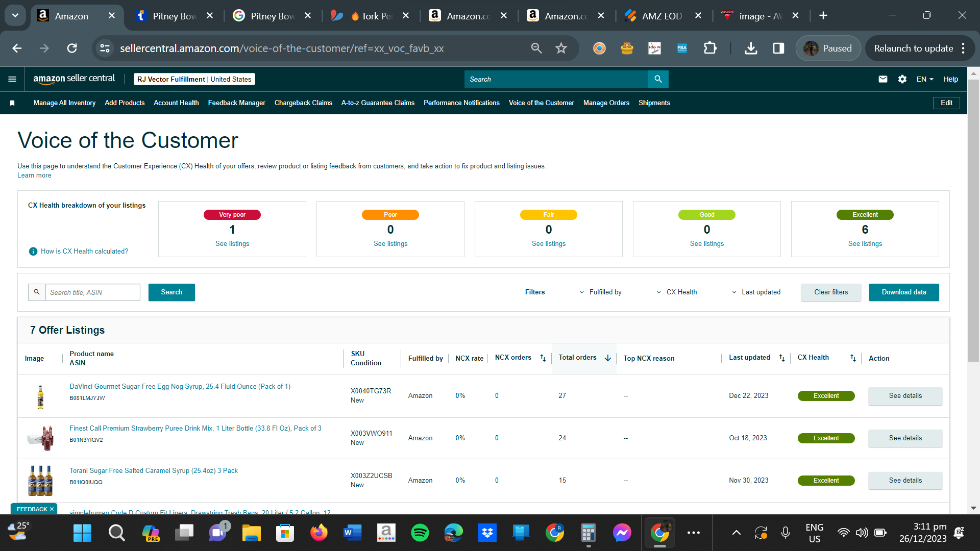Sort by CX Health column arrows

click(x=853, y=358)
